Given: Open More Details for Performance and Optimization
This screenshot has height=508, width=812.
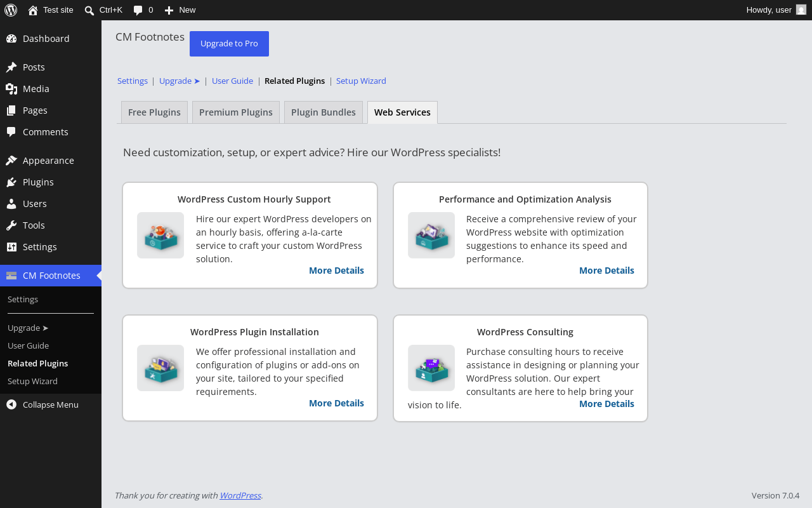Looking at the screenshot, I should click(x=606, y=271).
